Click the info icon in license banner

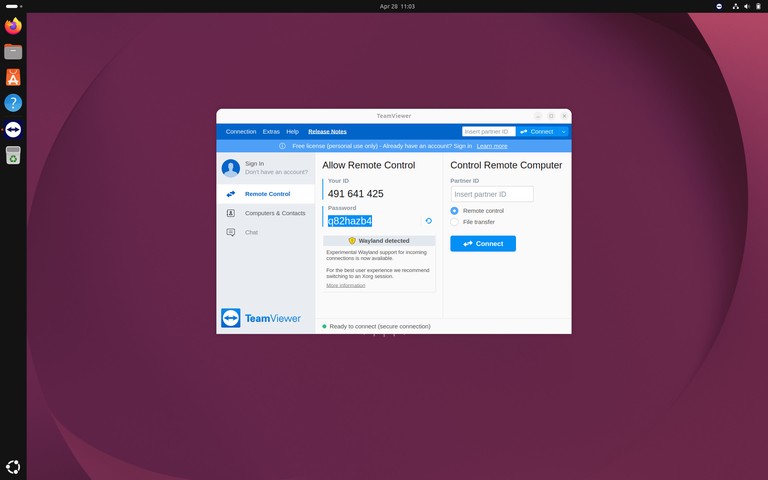(282, 146)
